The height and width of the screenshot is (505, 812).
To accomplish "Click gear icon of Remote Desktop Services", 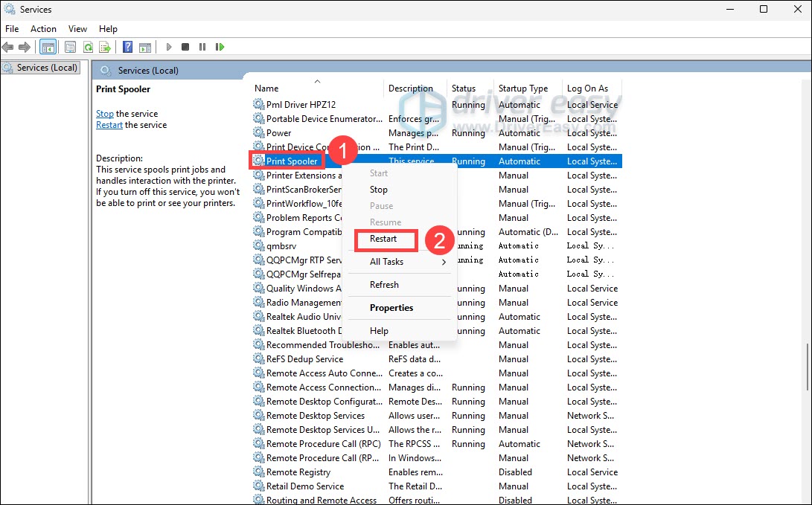I will click(258, 416).
